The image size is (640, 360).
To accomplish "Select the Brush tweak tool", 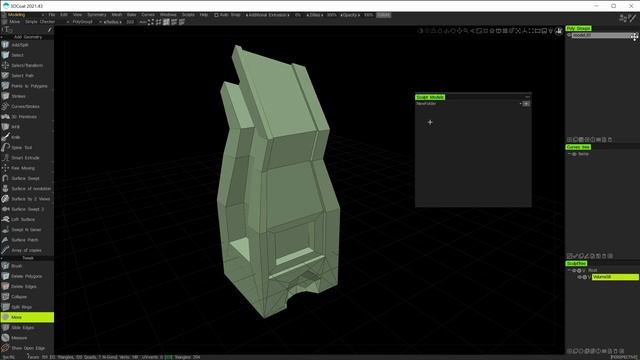I will coord(27,266).
